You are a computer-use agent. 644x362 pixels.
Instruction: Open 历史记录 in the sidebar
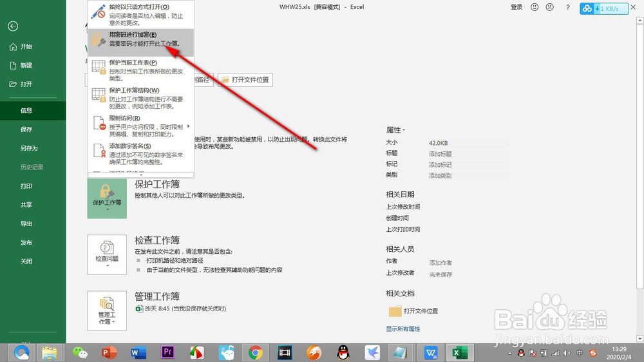32,167
